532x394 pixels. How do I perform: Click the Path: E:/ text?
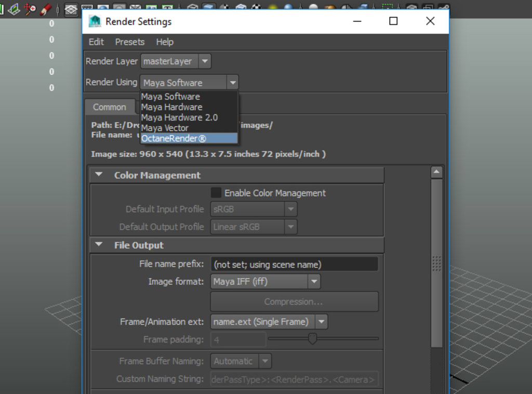(x=115, y=125)
